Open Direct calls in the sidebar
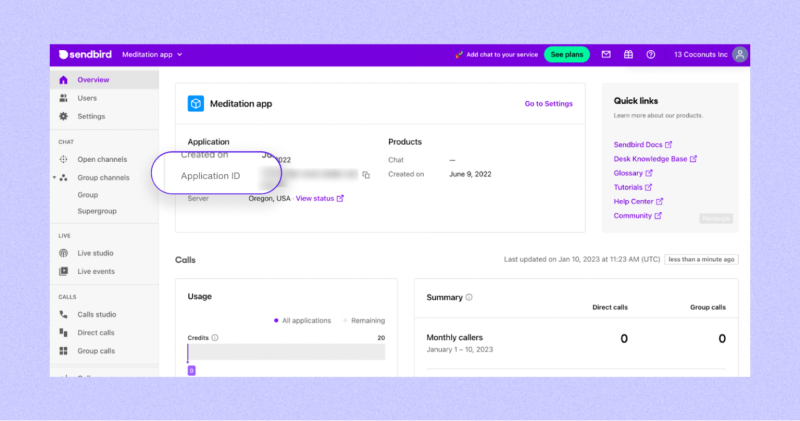This screenshot has width=800, height=421. click(96, 333)
